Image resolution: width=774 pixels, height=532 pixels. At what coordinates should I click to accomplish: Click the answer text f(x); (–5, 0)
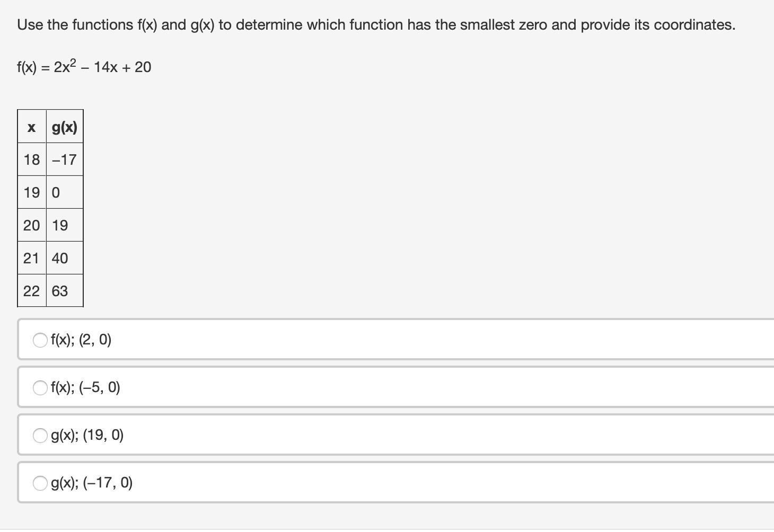(85, 388)
